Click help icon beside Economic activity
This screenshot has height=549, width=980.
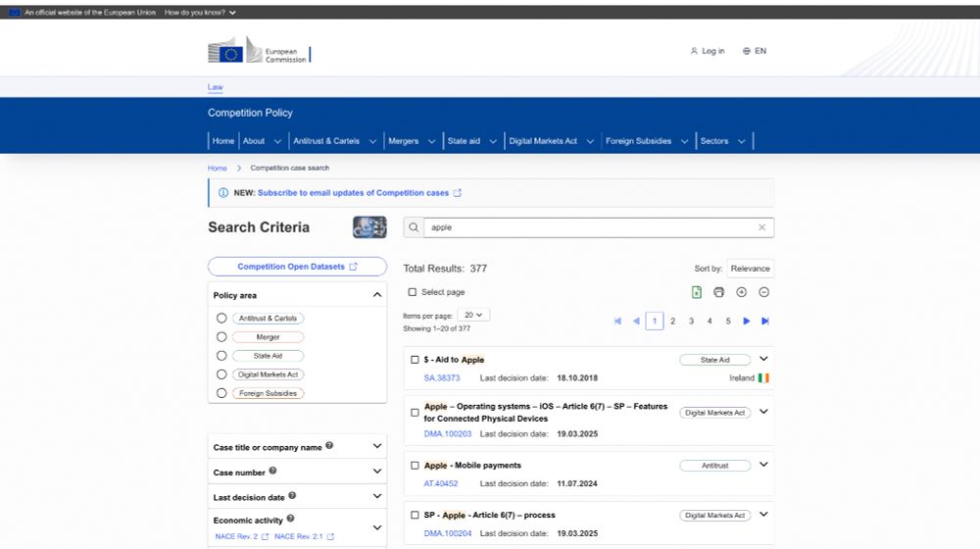coord(290,519)
